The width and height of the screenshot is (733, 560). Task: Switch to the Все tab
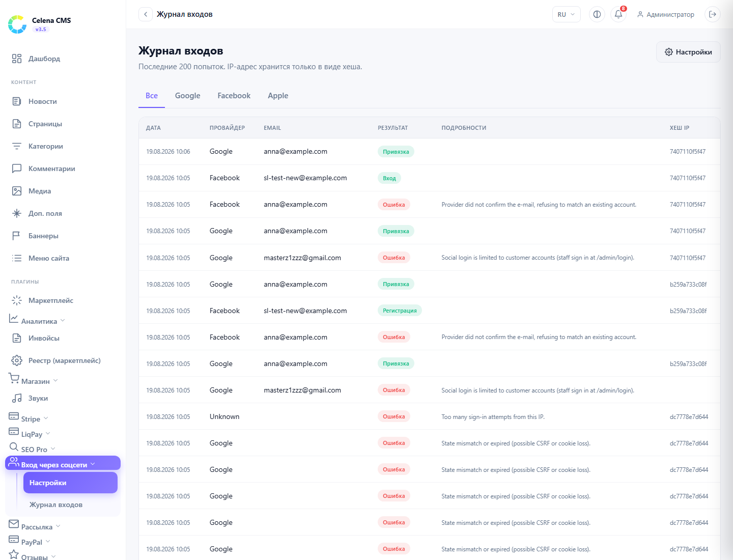click(152, 96)
